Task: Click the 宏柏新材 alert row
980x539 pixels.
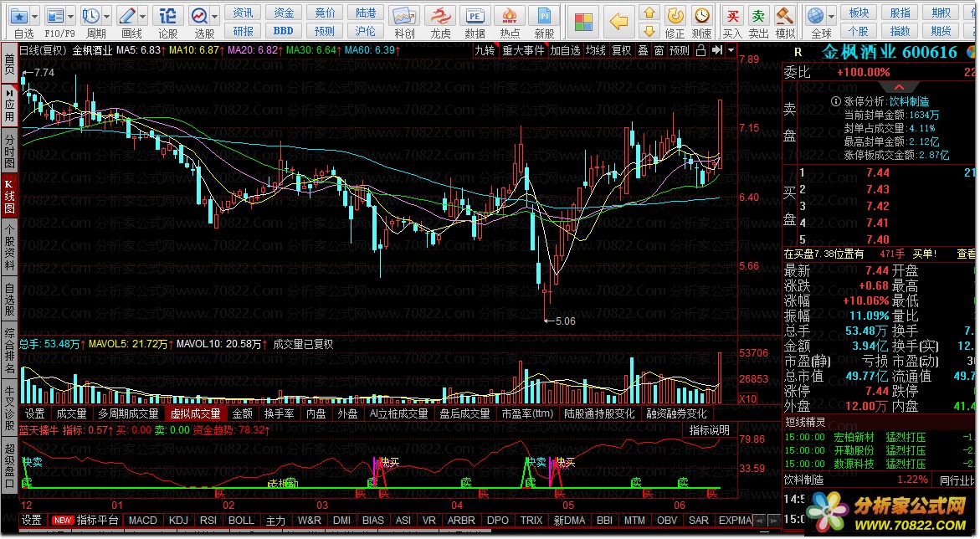Action: tap(878, 437)
